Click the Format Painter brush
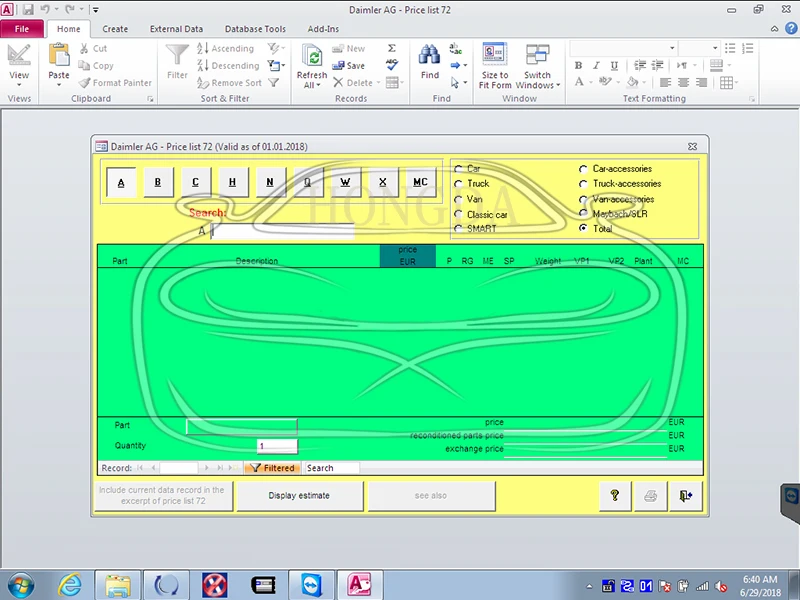Image resolution: width=800 pixels, height=600 pixels. pos(85,83)
